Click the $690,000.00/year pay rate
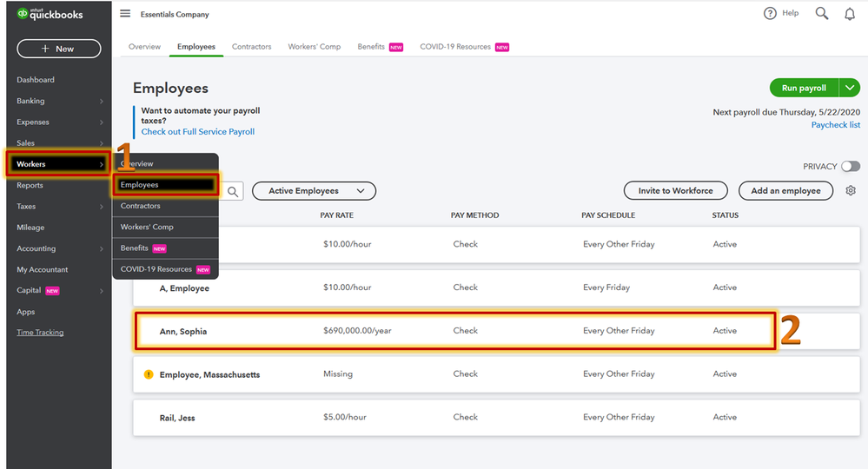 357,331
